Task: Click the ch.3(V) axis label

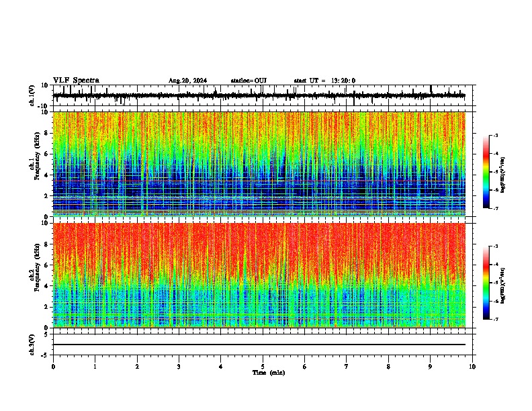Action: point(32,345)
